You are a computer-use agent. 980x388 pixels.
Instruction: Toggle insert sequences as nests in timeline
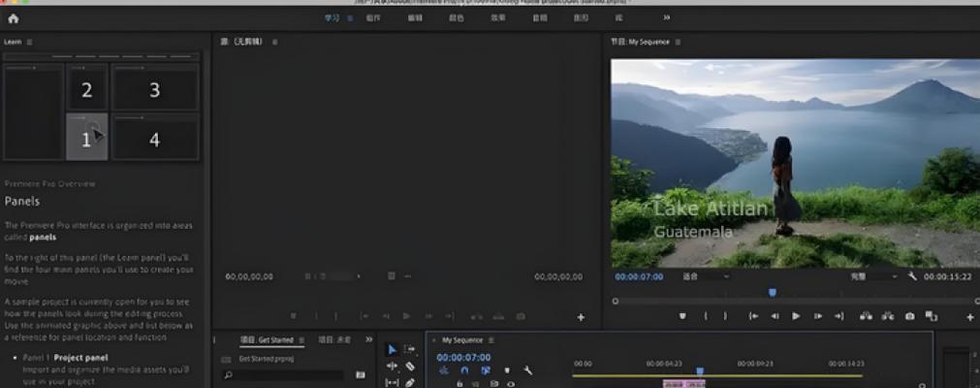(x=444, y=371)
